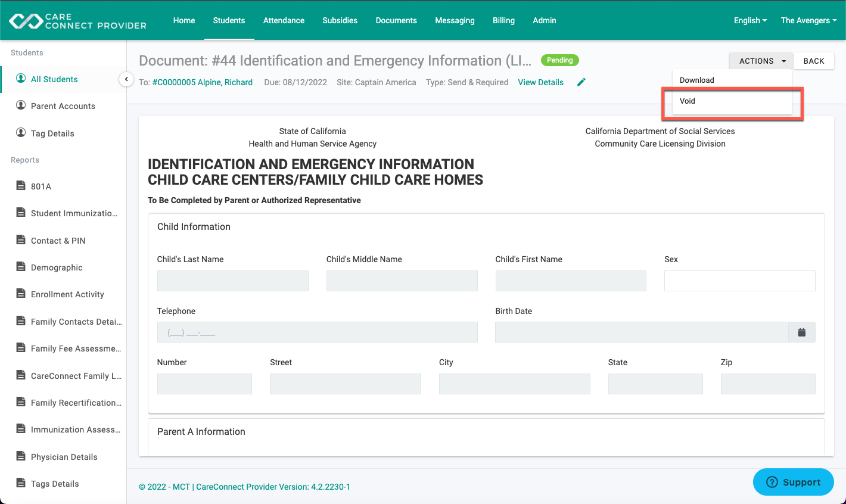Click the Enrollment Activity report icon
Screen dimensions: 846x504
click(21, 294)
